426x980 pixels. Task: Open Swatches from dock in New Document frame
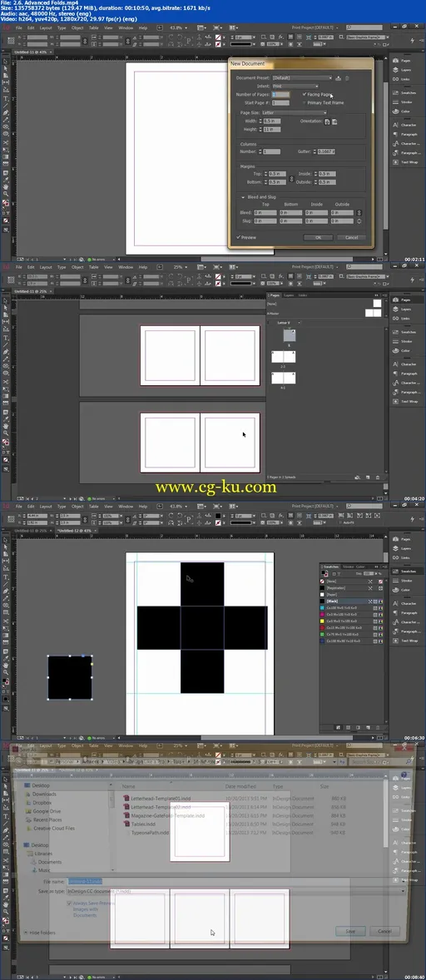tap(404, 92)
